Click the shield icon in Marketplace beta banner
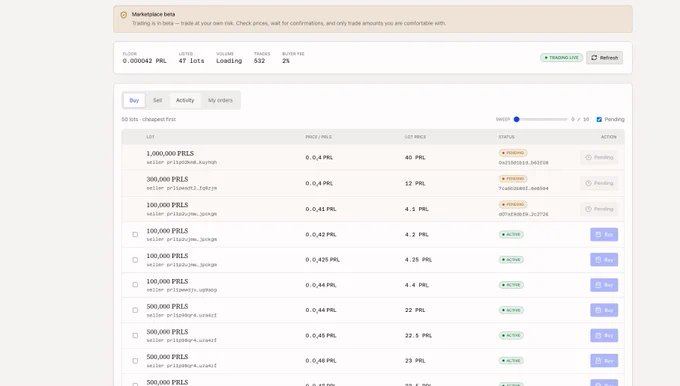 124,15
